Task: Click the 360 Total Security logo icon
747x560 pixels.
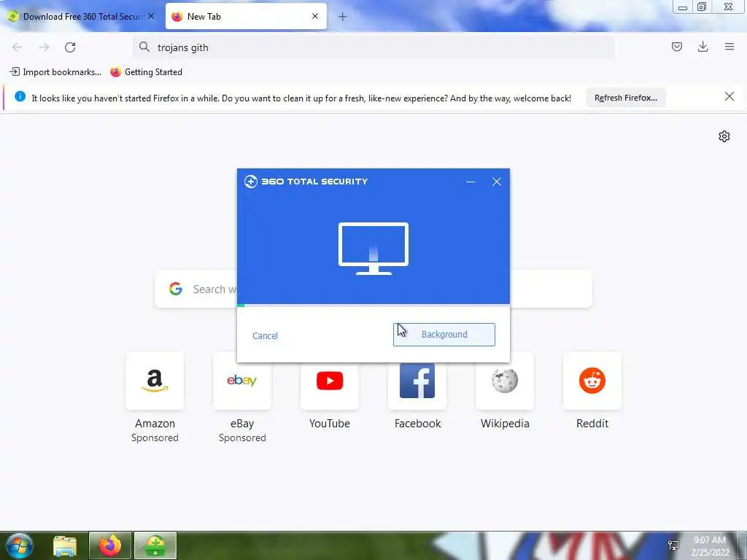Action: click(x=251, y=182)
